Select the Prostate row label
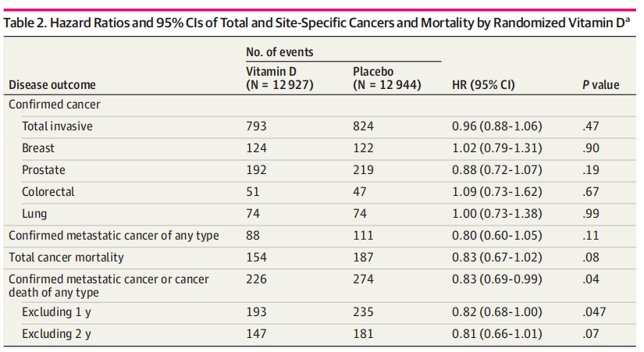 (44, 169)
